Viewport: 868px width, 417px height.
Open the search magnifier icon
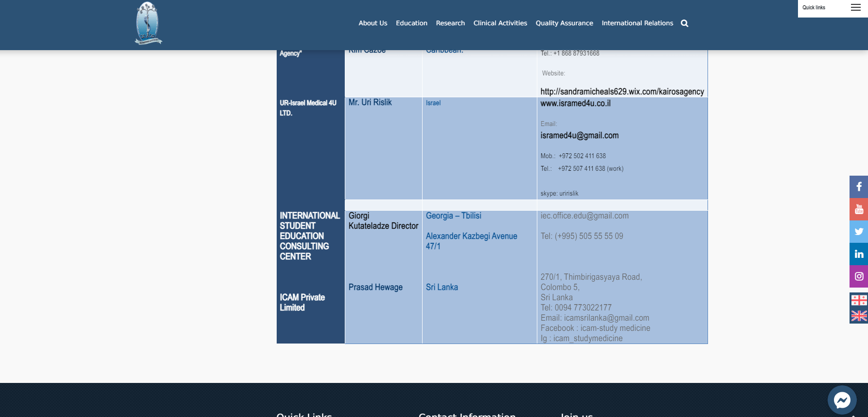point(684,23)
